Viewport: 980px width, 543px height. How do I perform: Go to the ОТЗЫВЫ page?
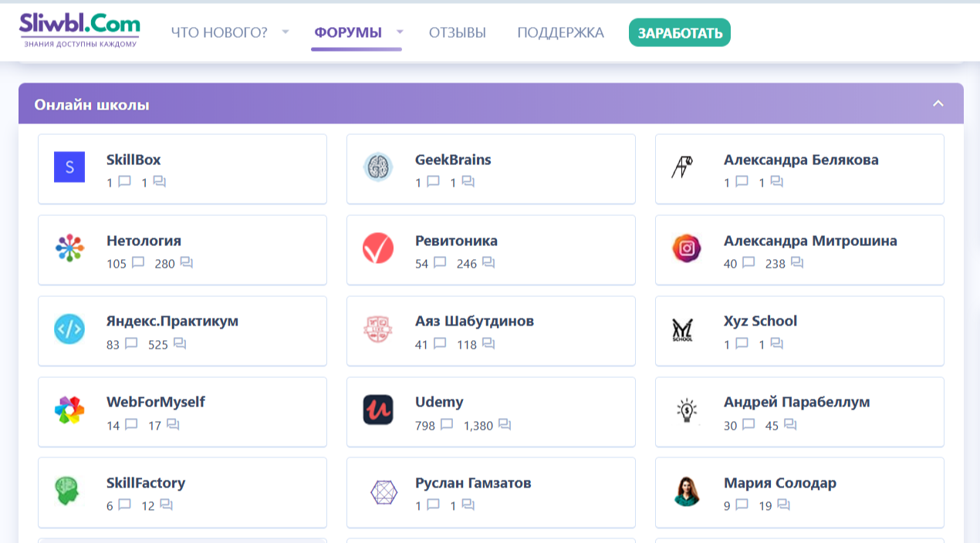click(458, 32)
